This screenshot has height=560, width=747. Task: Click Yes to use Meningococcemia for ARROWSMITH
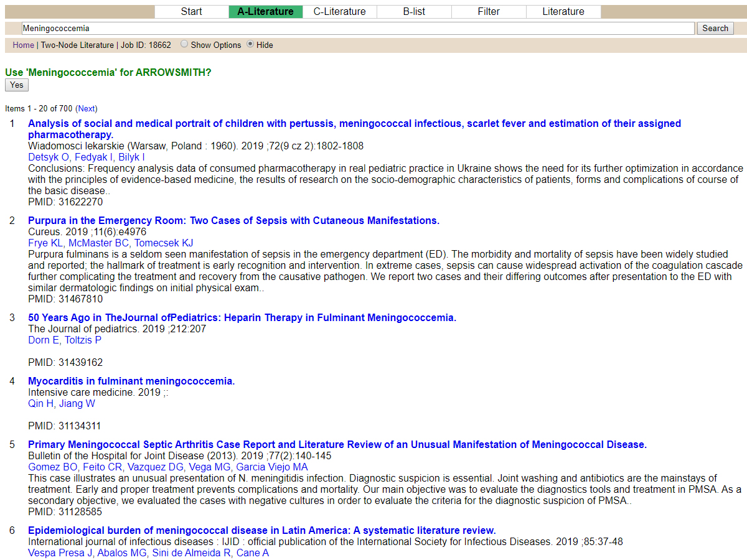tap(17, 85)
